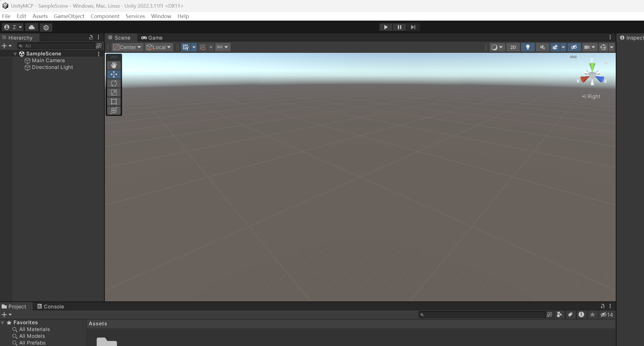
Task: Open the Unity Cloud services icon
Action: tap(32, 27)
